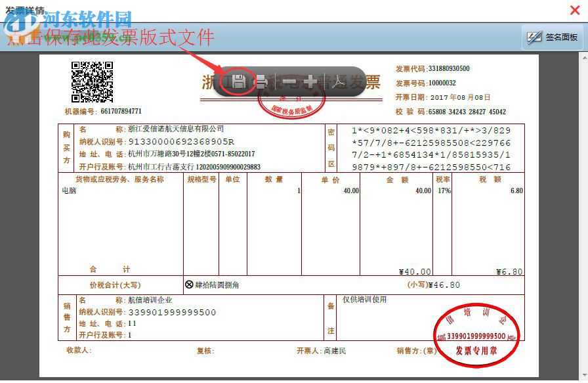Zoom in using the plus icon

[312, 81]
